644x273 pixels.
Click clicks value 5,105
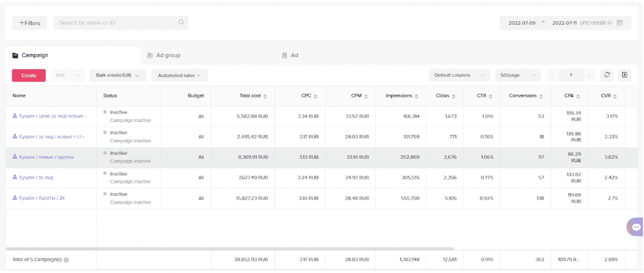(451, 198)
